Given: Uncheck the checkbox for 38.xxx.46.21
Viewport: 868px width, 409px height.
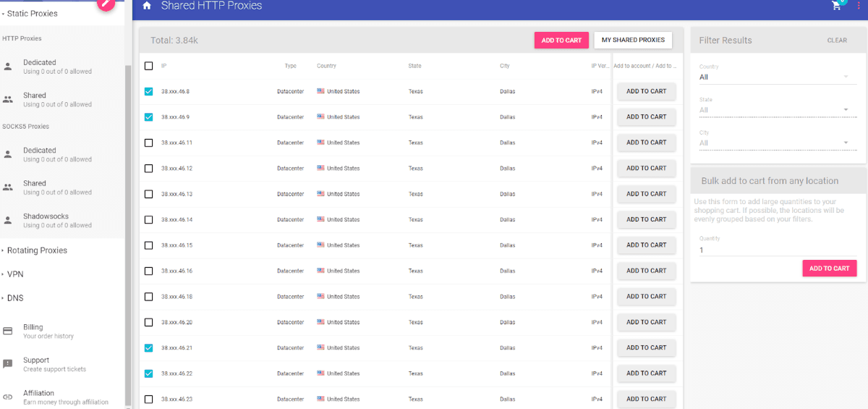Looking at the screenshot, I should tap(148, 347).
